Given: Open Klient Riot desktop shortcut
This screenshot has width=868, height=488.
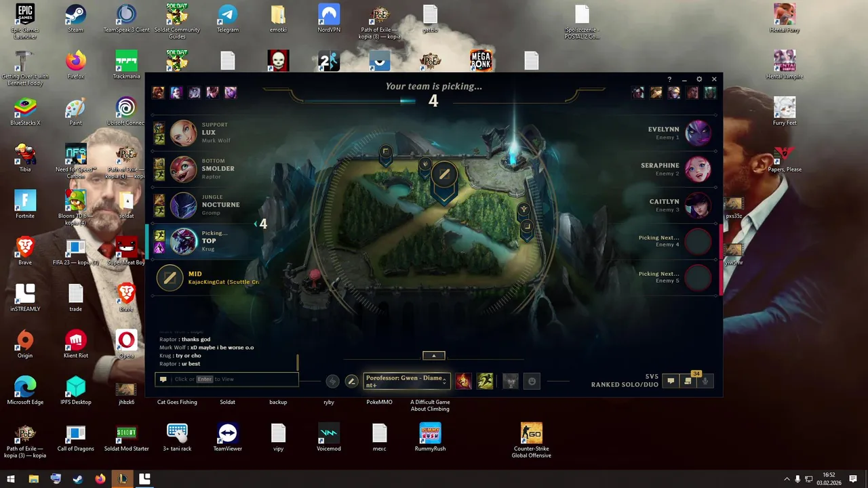Looking at the screenshot, I should 75,344.
